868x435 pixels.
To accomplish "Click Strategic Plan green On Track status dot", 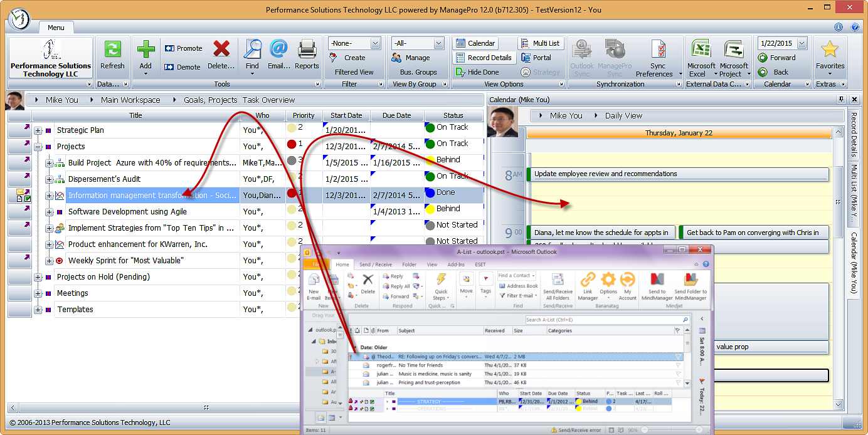I will click(x=430, y=128).
